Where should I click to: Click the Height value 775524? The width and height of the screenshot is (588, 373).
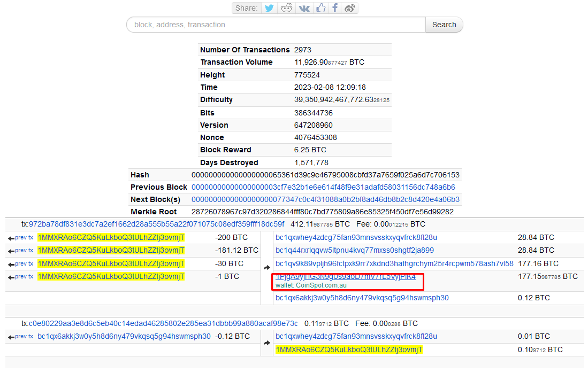307,75
